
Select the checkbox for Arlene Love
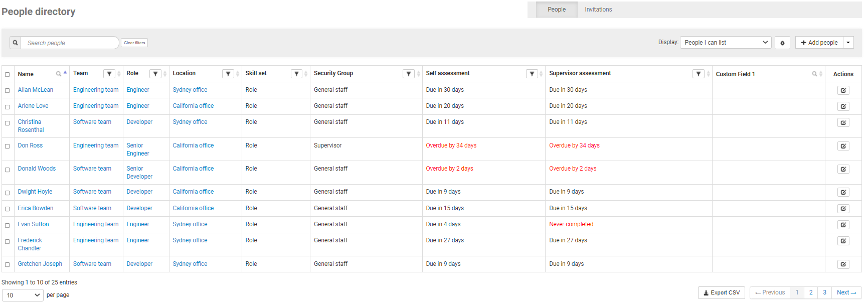point(8,107)
